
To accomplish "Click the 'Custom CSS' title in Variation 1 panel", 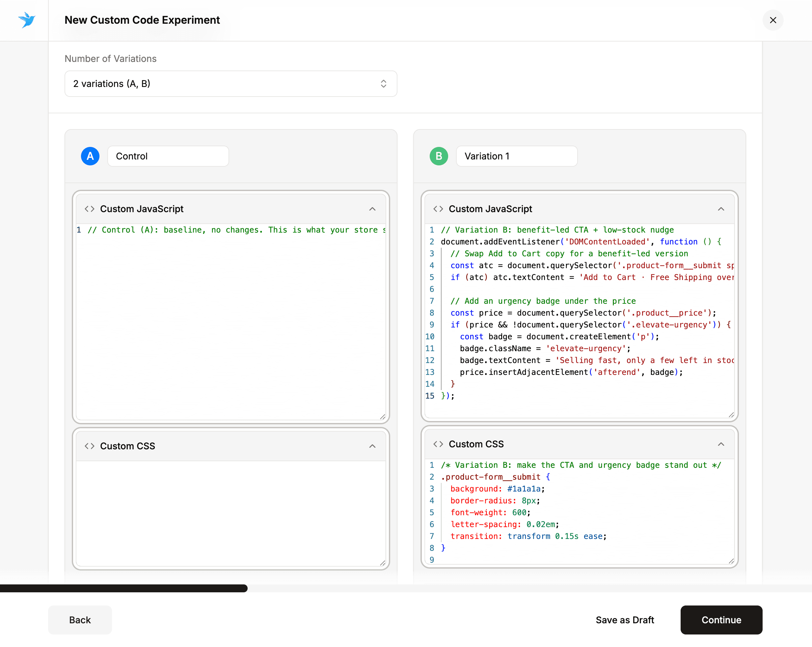I will (476, 444).
